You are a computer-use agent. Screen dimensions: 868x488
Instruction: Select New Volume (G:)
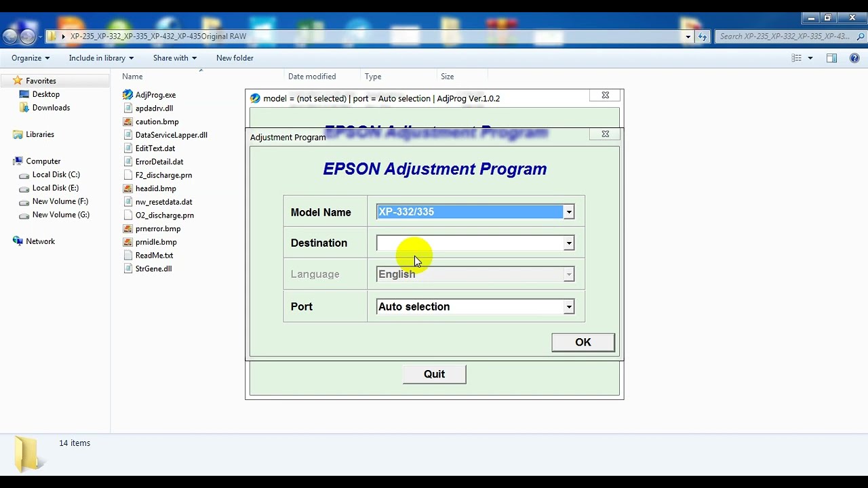[x=60, y=215]
